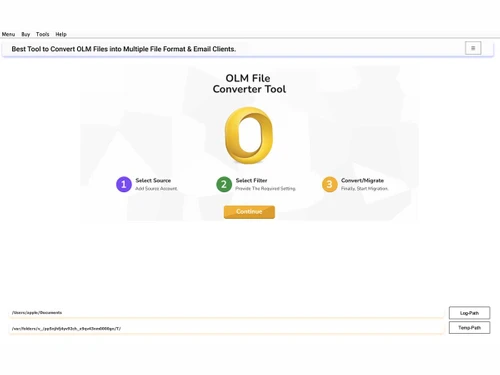Screen dimensions: 500x375
Task: Click Provide The Required Setting text
Action: pos(265,189)
